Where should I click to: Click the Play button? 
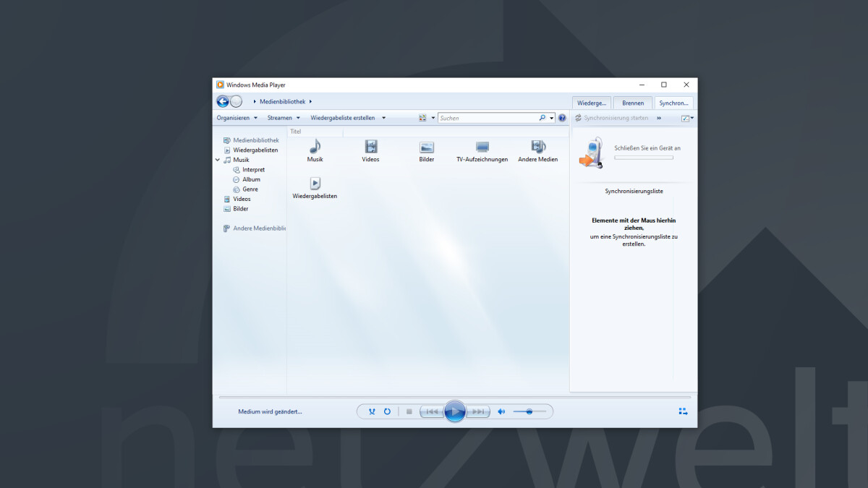pos(455,411)
